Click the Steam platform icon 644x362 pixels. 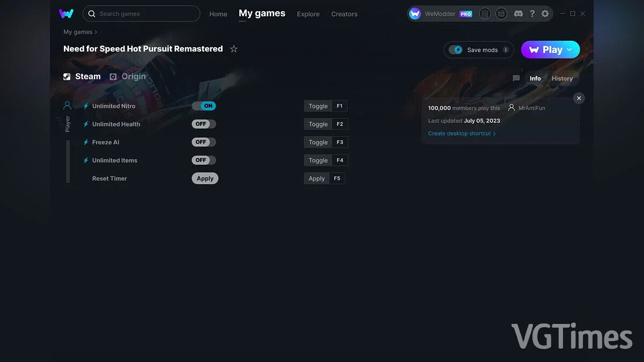67,77
